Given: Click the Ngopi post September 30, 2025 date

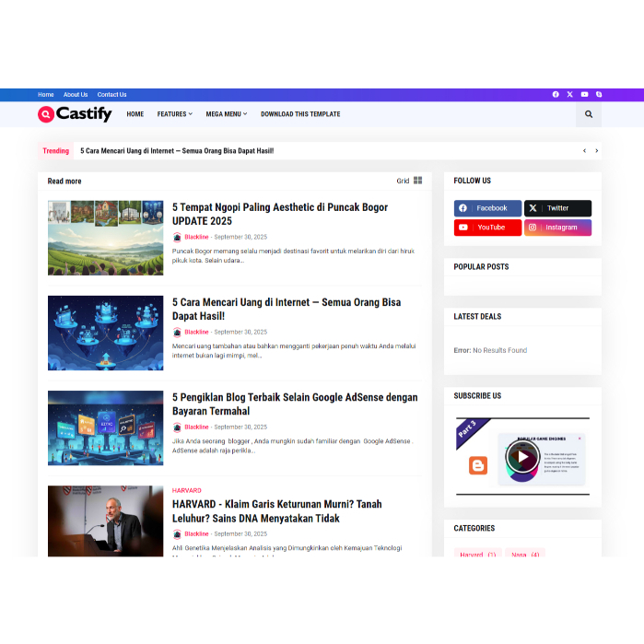Looking at the screenshot, I should (x=240, y=237).
